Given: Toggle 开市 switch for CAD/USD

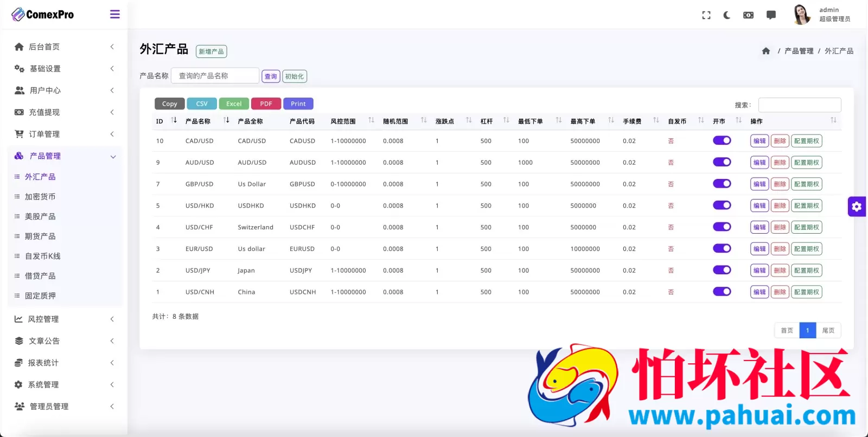Looking at the screenshot, I should 722,140.
